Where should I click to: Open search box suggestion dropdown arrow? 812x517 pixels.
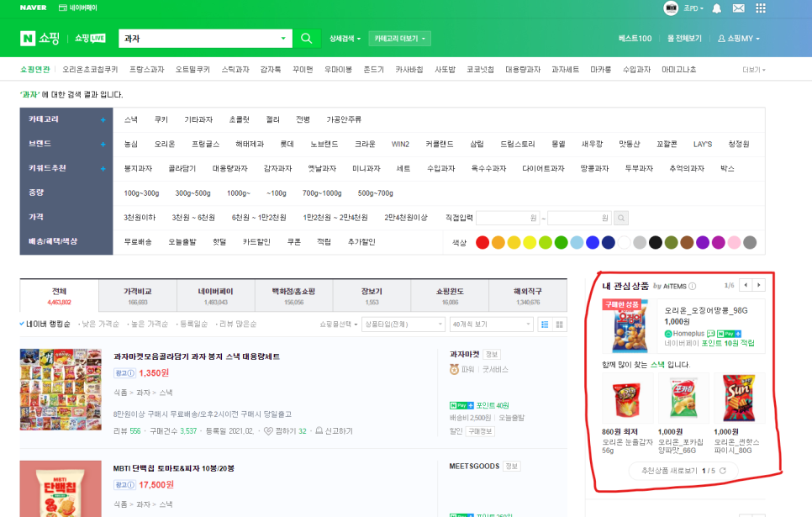point(283,39)
